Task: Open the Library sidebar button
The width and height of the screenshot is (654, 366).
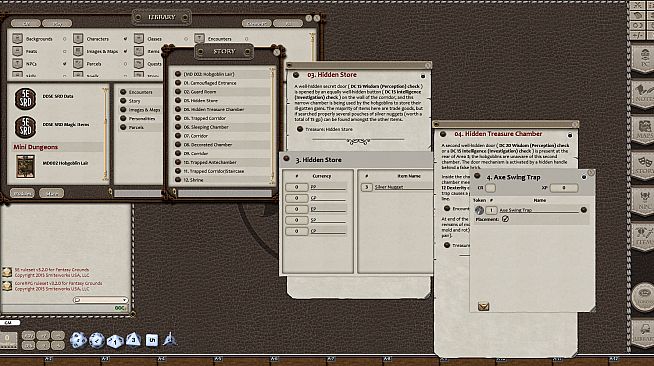Action: pyautogui.click(x=643, y=333)
